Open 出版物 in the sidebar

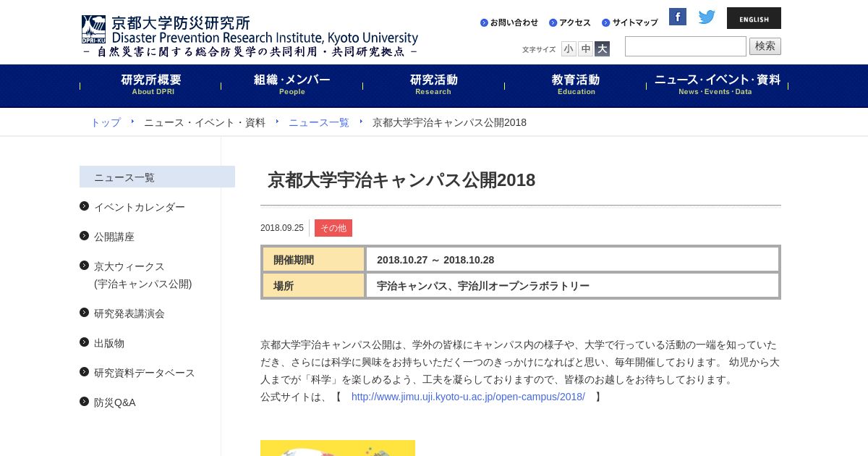pos(109,343)
